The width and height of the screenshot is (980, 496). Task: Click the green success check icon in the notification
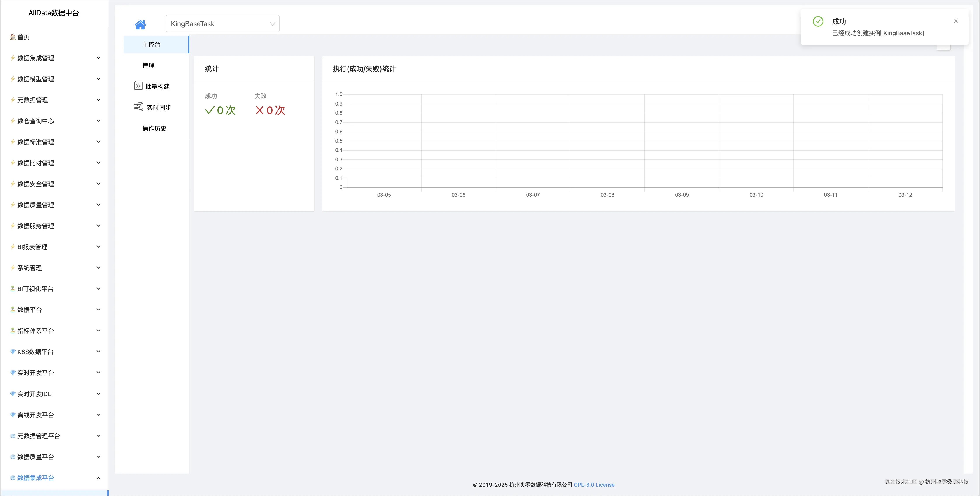(817, 21)
